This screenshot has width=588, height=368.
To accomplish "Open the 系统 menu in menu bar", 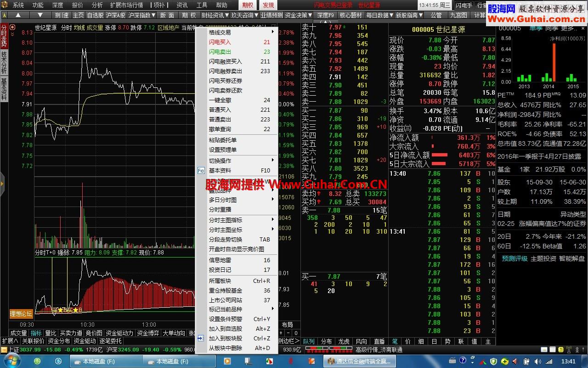I will click(18, 5).
